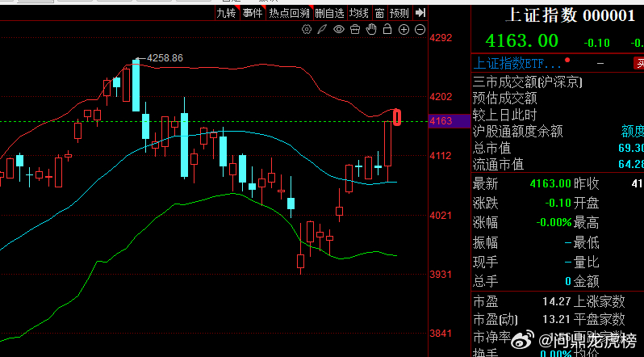The width and height of the screenshot is (644, 357).
Task: Select the hand pan tool
Action: point(371,29)
